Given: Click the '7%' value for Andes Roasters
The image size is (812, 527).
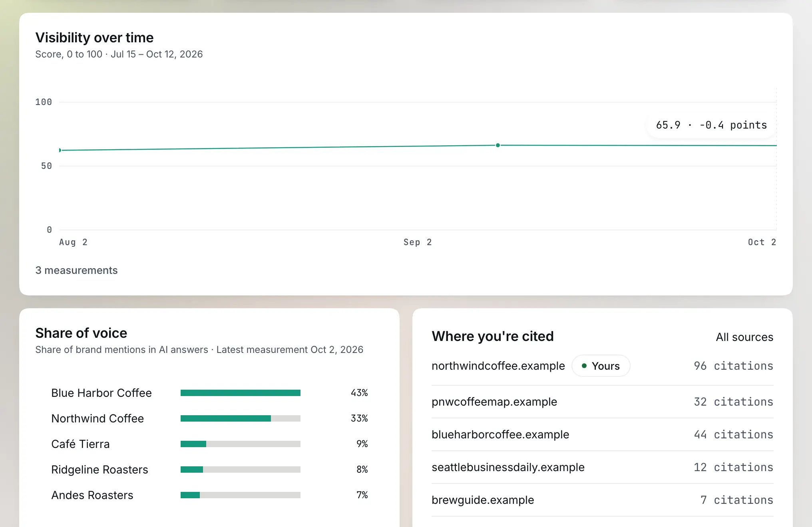Looking at the screenshot, I should [x=362, y=495].
